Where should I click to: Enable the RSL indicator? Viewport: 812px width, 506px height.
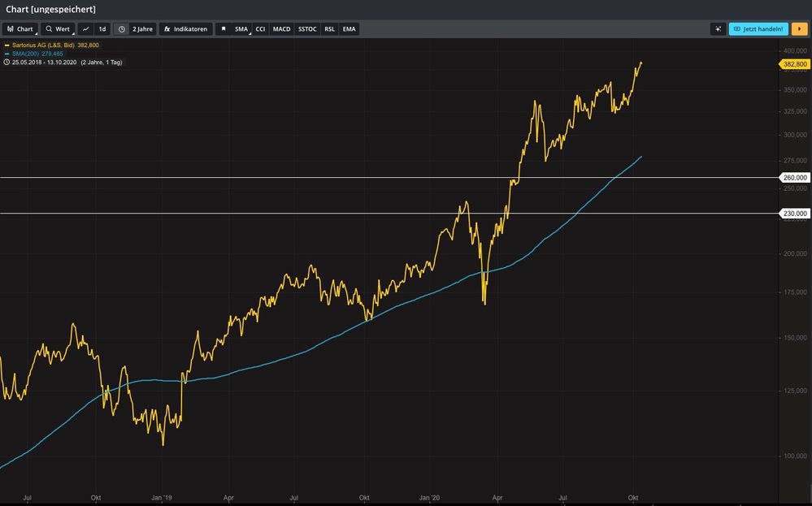[x=329, y=29]
